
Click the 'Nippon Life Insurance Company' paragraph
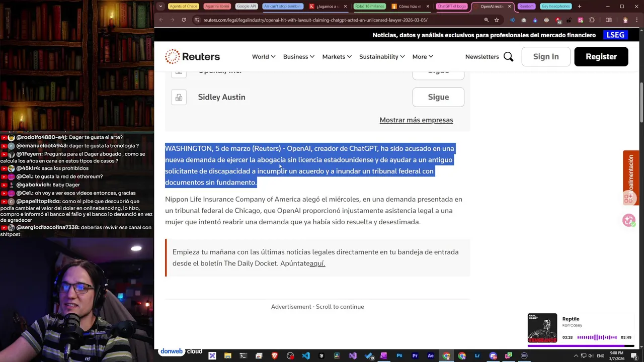click(314, 211)
